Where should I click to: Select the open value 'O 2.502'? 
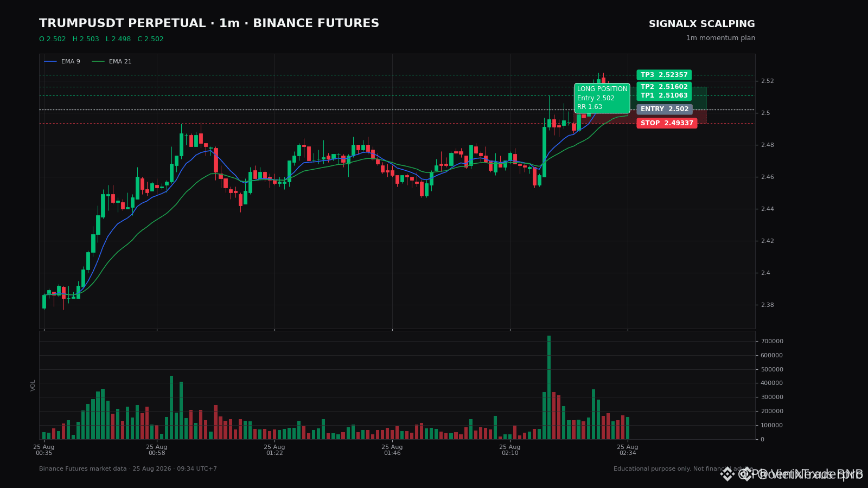(52, 39)
